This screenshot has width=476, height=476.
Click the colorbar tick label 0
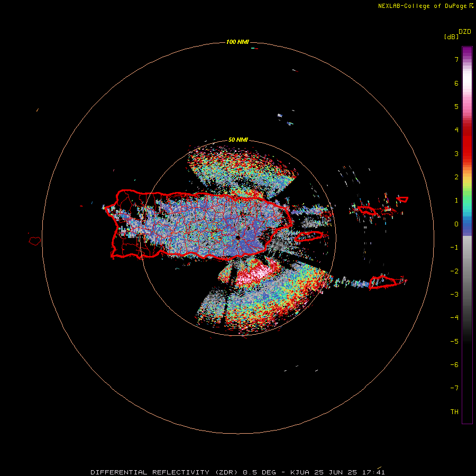456,224
